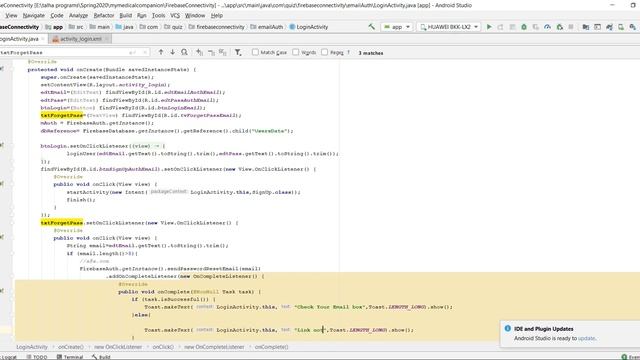Open the Run menu
The height and width of the screenshot is (360, 640).
pos(142,16)
